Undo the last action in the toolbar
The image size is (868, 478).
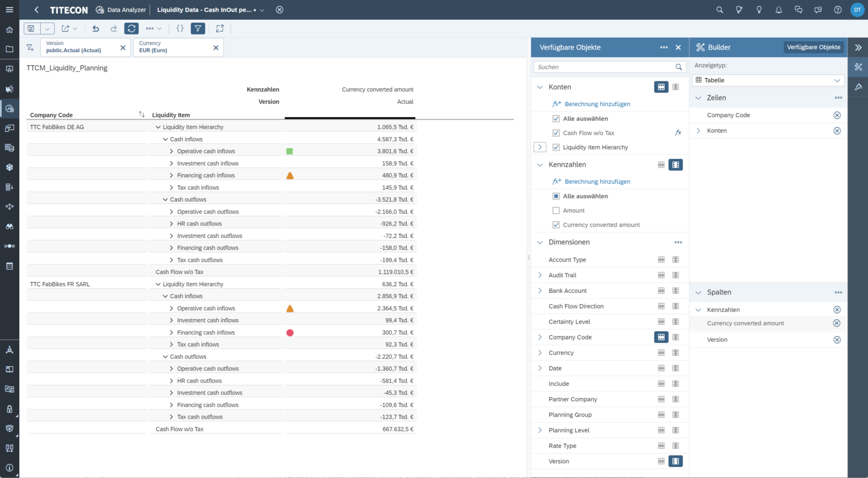point(95,28)
